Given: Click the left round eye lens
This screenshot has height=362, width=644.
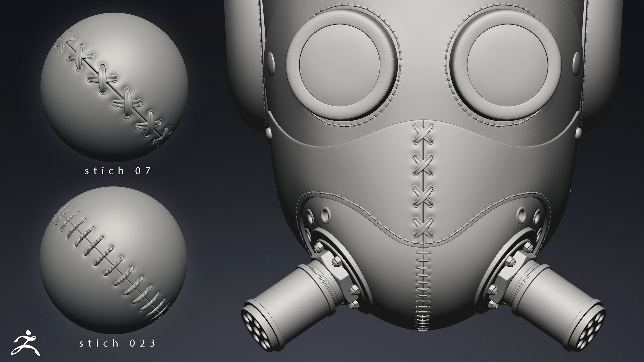Looking at the screenshot, I should click(340, 65).
